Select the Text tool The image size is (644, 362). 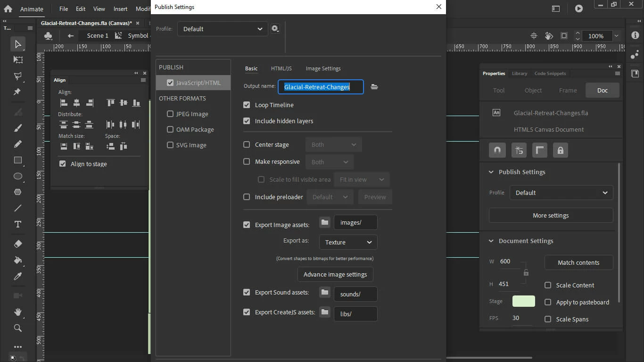[x=18, y=224]
